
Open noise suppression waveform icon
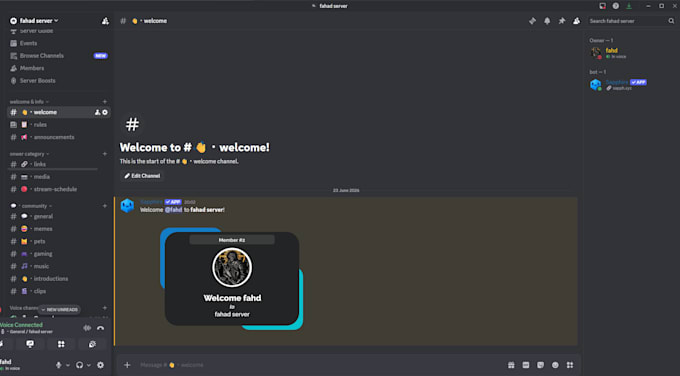[87, 328]
